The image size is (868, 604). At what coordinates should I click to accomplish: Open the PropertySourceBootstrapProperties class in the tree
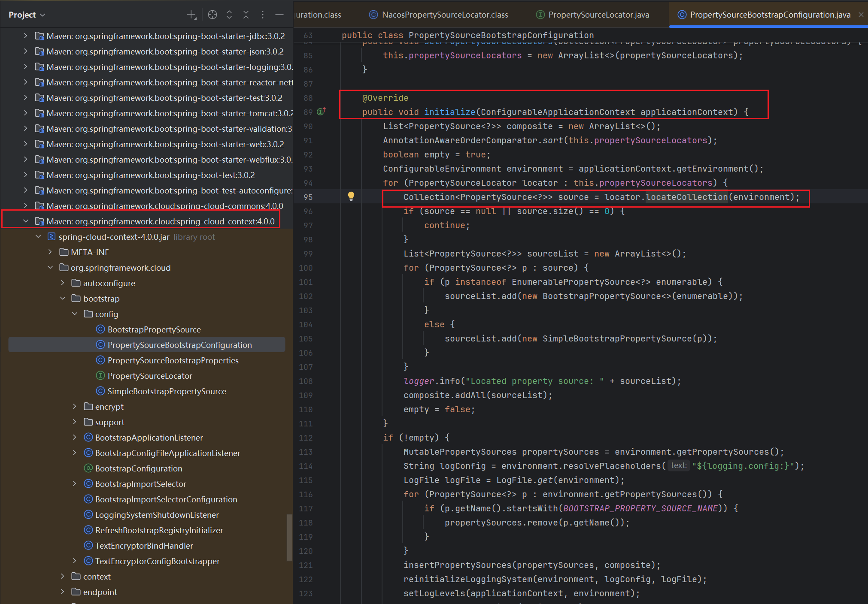[173, 360]
